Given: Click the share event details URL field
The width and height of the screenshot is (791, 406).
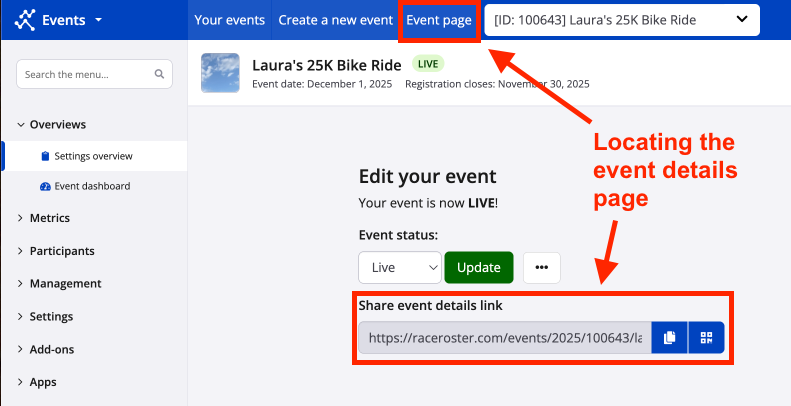Looking at the screenshot, I should click(505, 338).
